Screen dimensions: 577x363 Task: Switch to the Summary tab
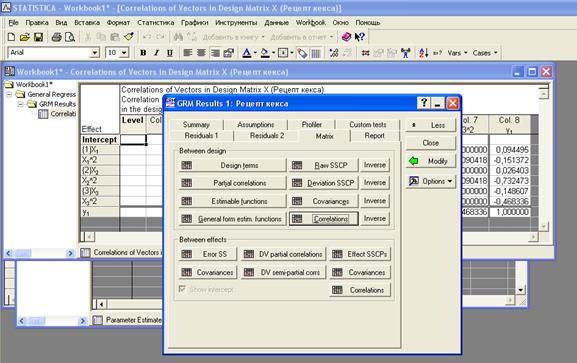point(196,125)
